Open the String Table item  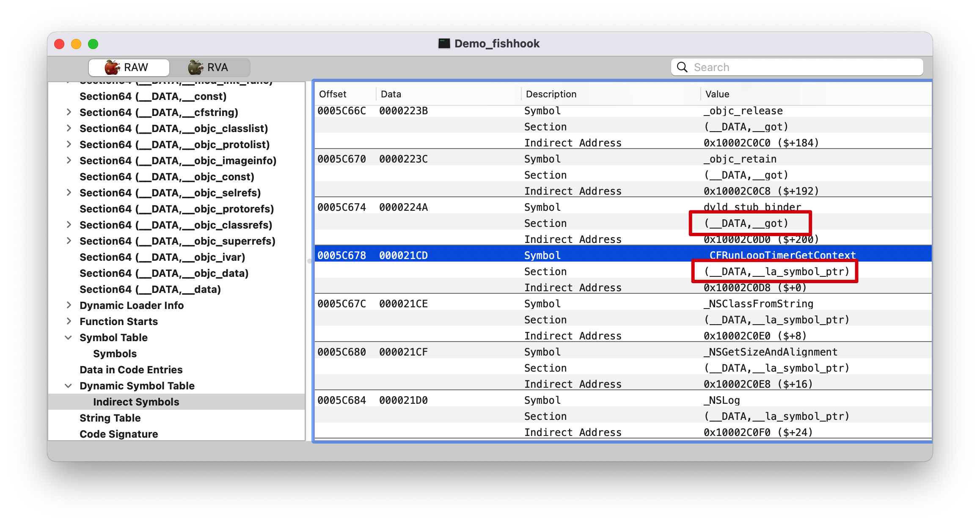[x=110, y=418]
